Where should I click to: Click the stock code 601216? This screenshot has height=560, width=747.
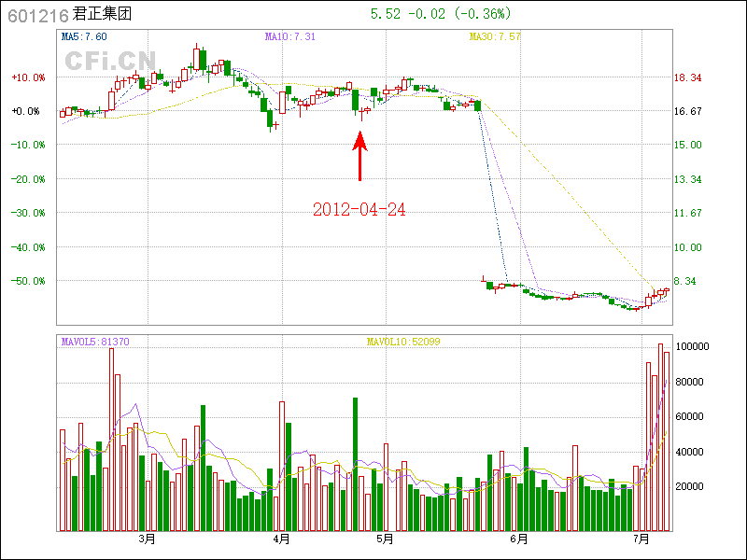[x=38, y=16]
